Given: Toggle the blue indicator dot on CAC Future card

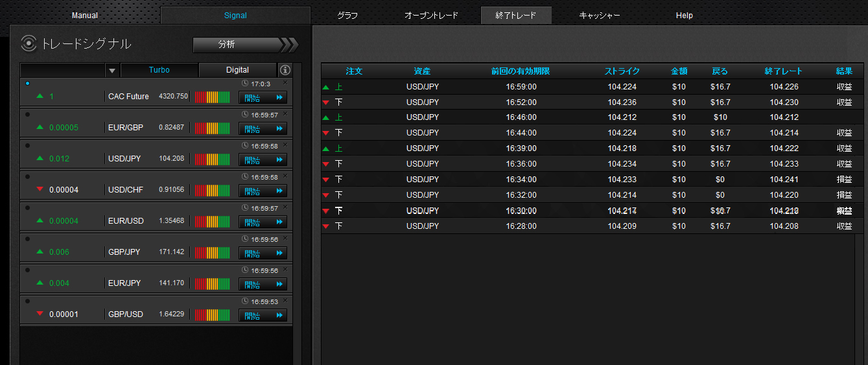Looking at the screenshot, I should [27, 84].
